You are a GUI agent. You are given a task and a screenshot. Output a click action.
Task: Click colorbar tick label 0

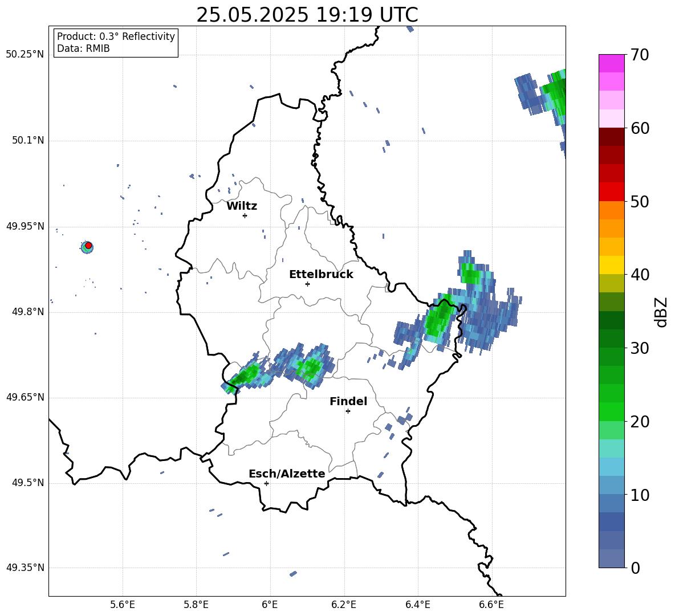click(x=635, y=568)
